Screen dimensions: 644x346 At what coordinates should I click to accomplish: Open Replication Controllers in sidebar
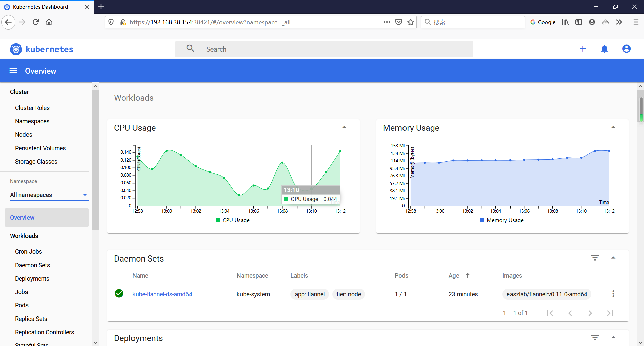45,332
